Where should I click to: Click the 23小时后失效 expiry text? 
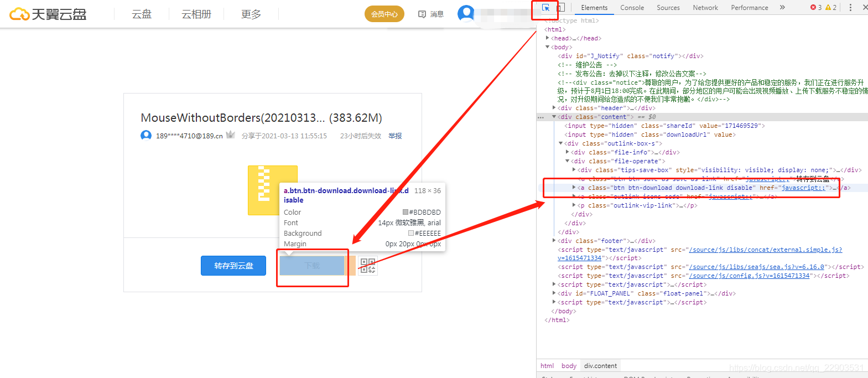pyautogui.click(x=361, y=136)
